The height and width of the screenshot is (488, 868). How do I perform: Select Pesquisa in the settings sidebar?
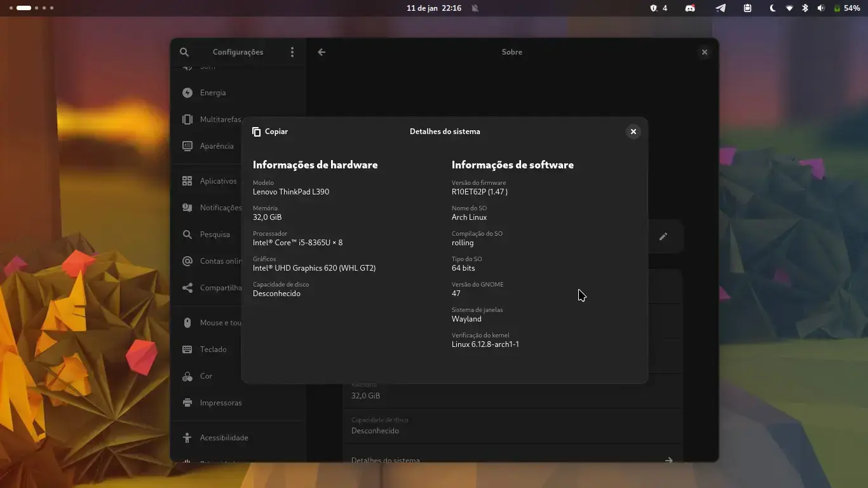[x=238, y=234]
